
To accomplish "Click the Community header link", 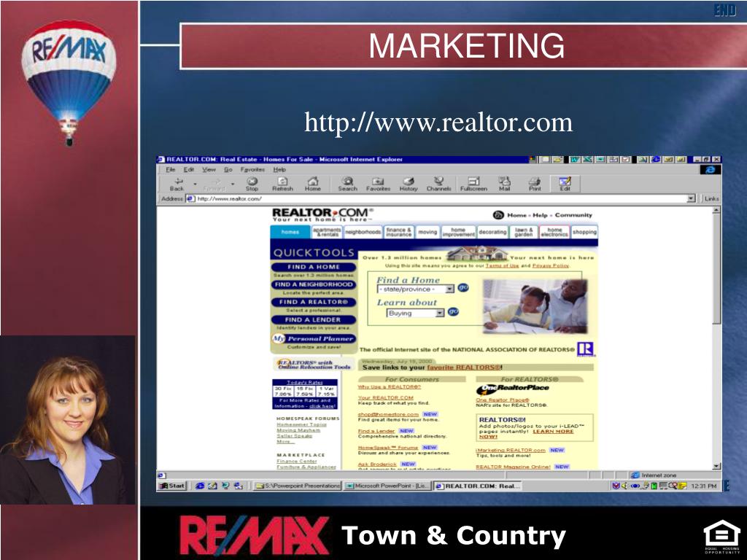I will (x=573, y=215).
